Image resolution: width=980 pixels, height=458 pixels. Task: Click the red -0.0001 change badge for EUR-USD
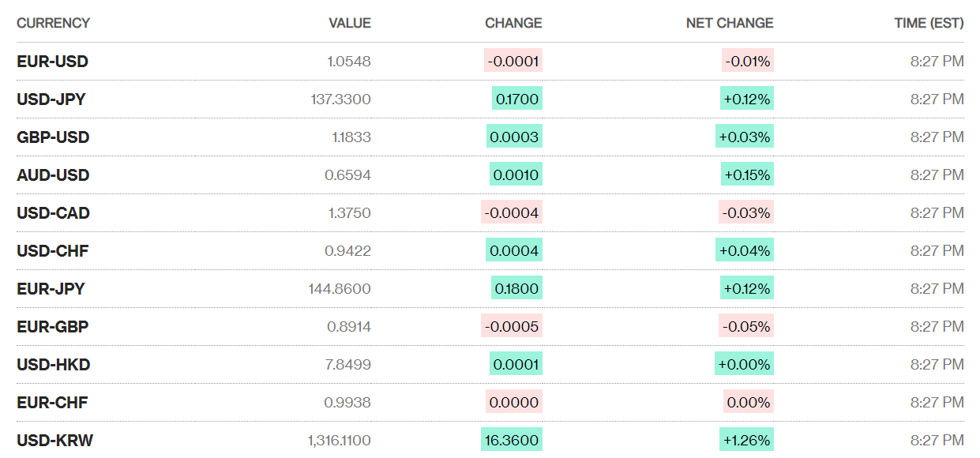coord(513,61)
